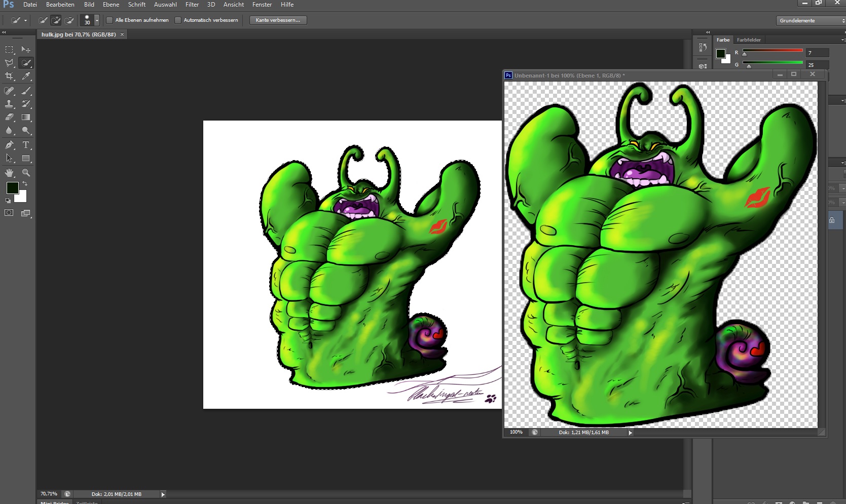Swap foreground and background colors

click(25, 183)
